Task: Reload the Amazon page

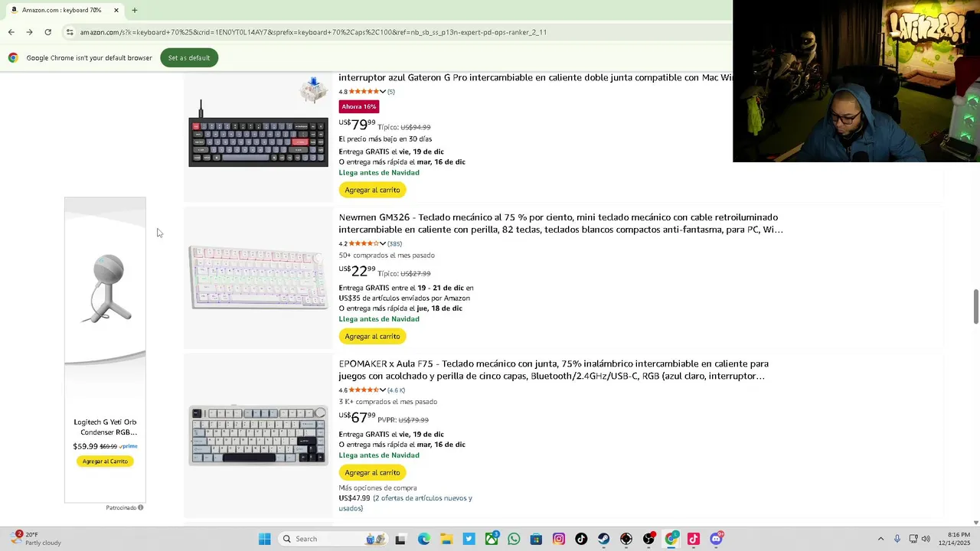Action: click(47, 32)
